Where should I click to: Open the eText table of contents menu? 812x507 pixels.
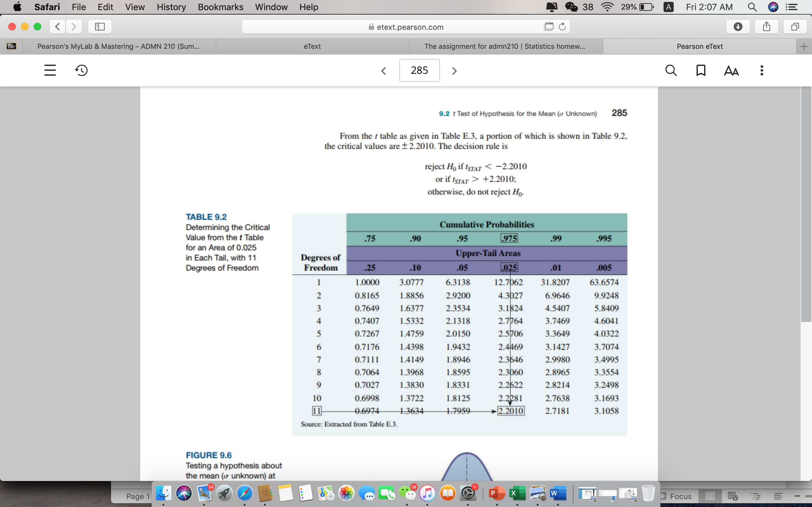tap(50, 70)
